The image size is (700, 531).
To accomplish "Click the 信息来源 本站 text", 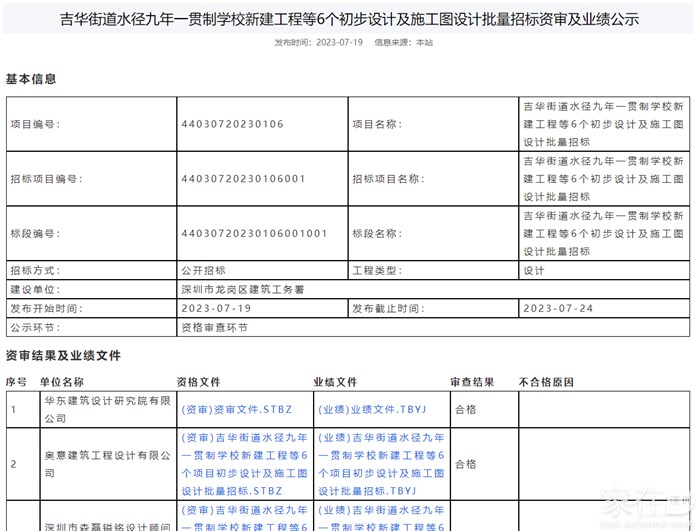I will click(x=403, y=43).
